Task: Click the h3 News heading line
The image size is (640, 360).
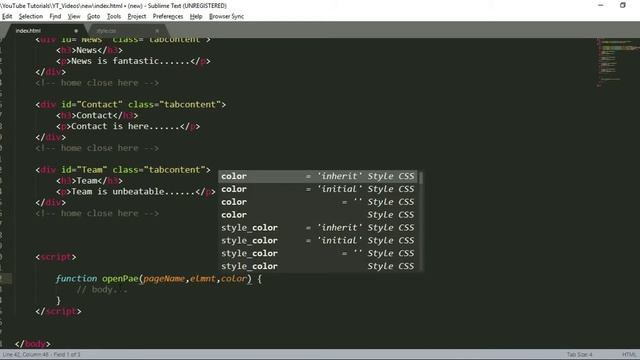Action: pos(89,50)
